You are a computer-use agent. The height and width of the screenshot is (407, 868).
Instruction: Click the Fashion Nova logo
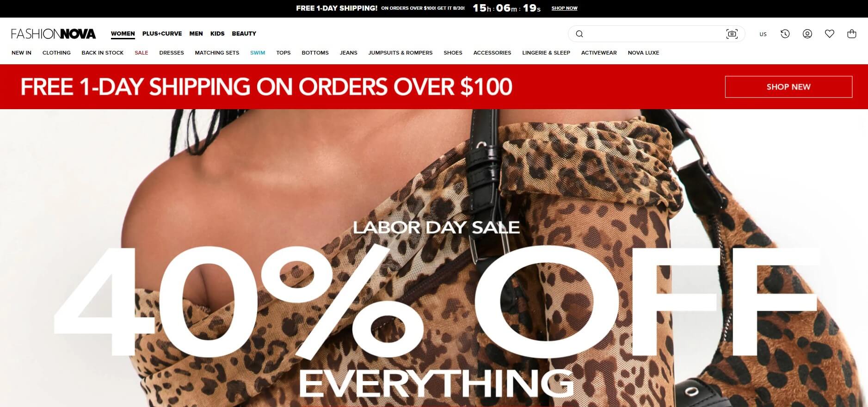point(54,34)
